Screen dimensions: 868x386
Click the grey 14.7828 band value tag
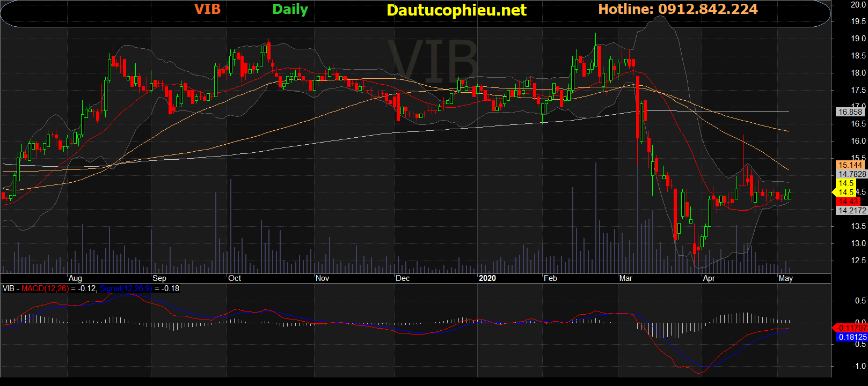click(852, 174)
